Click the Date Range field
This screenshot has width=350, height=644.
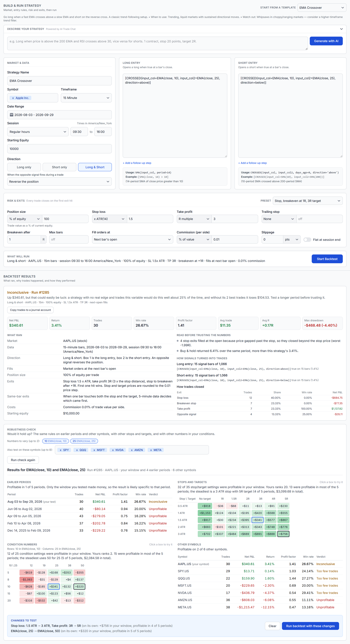click(x=59, y=115)
